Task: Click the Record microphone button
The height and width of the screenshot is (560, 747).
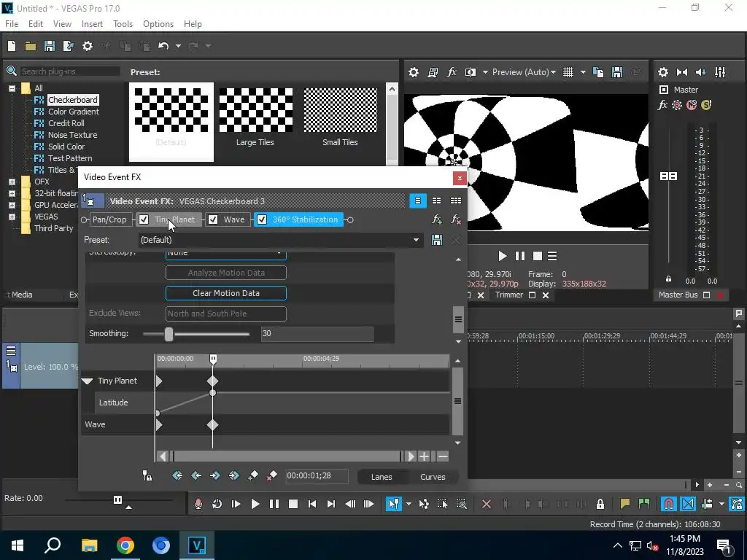Action: click(198, 504)
